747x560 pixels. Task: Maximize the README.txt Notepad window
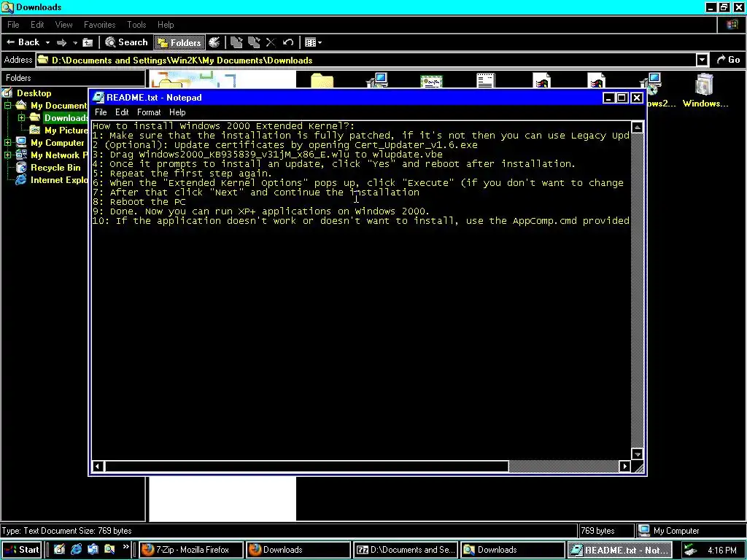[x=622, y=98]
